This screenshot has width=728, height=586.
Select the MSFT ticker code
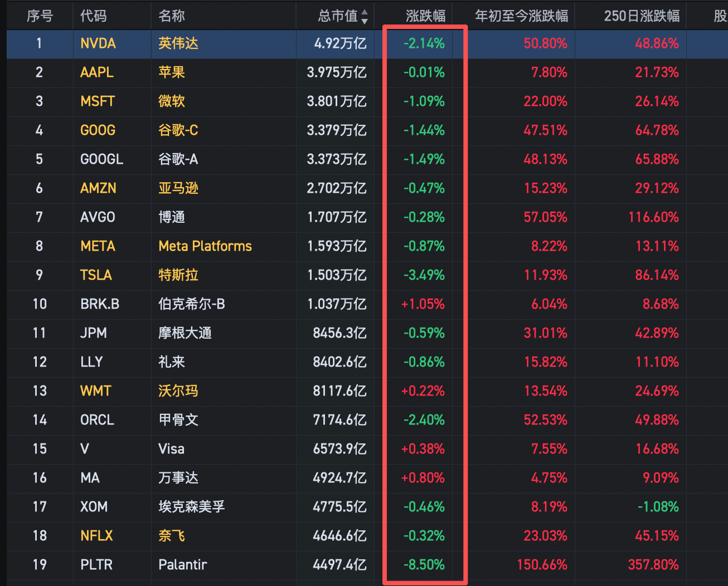click(98, 101)
